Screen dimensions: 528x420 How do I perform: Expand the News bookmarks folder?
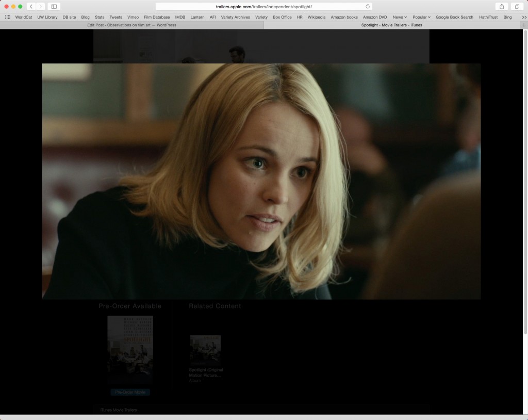400,17
